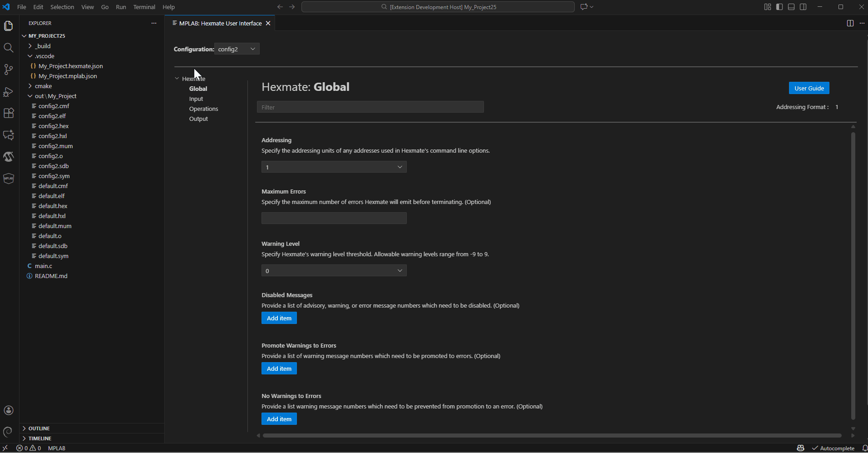Open the Search view in activity bar

(9, 48)
